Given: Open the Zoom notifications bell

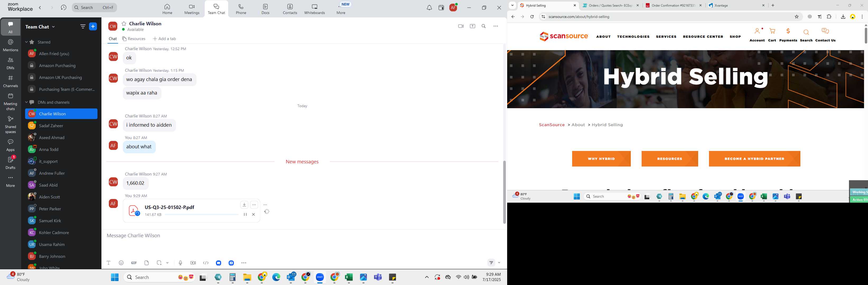Looking at the screenshot, I should coord(429,8).
